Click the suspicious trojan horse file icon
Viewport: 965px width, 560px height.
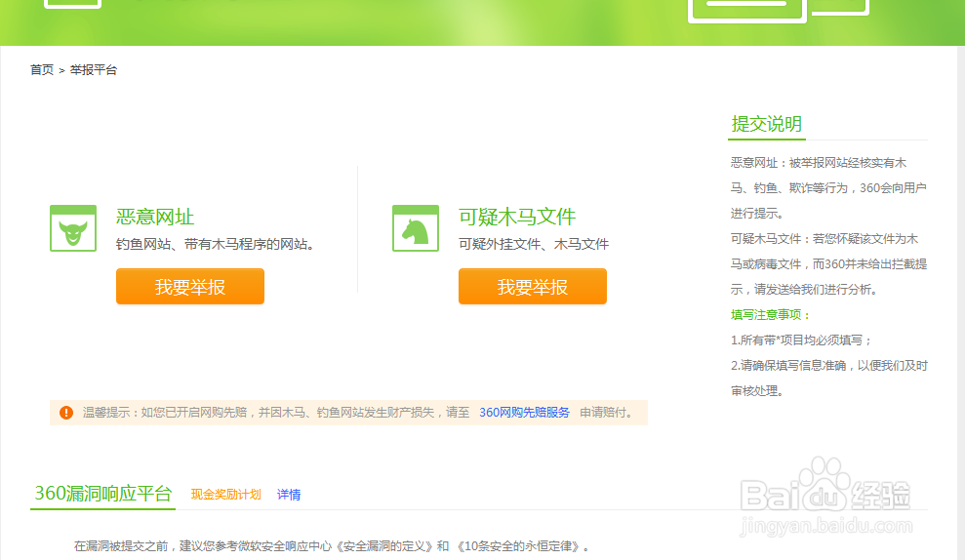tap(416, 228)
